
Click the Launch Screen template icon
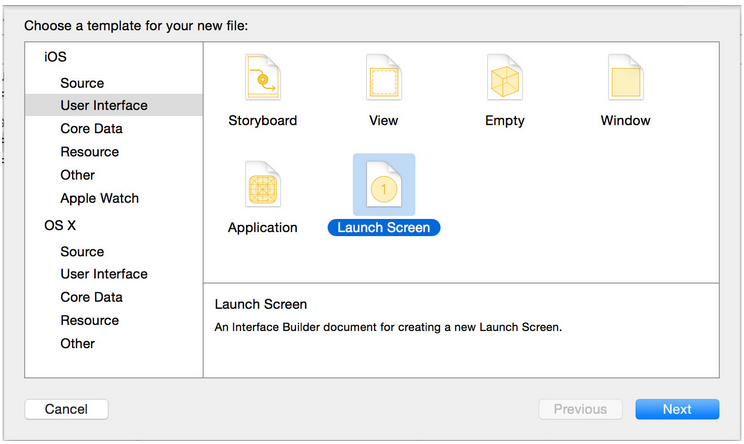tap(383, 186)
